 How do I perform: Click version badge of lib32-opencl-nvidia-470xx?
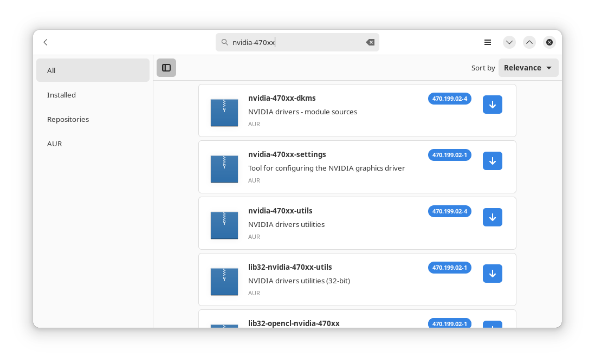450,323
